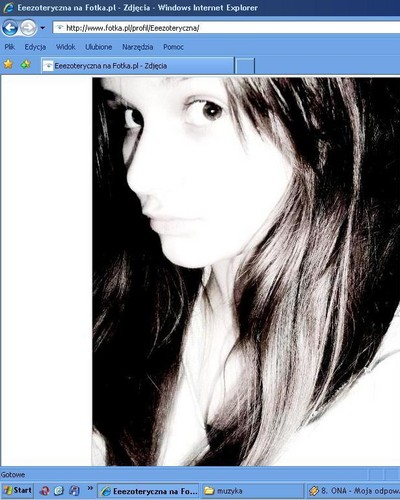
Task: Click the address bar with fotka.pl URL
Action: (226, 28)
